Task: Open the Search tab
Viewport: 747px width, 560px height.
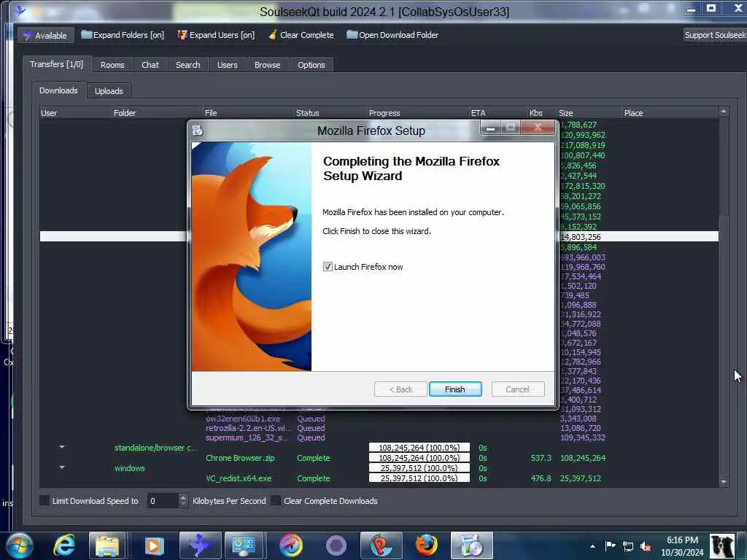Action: click(187, 65)
